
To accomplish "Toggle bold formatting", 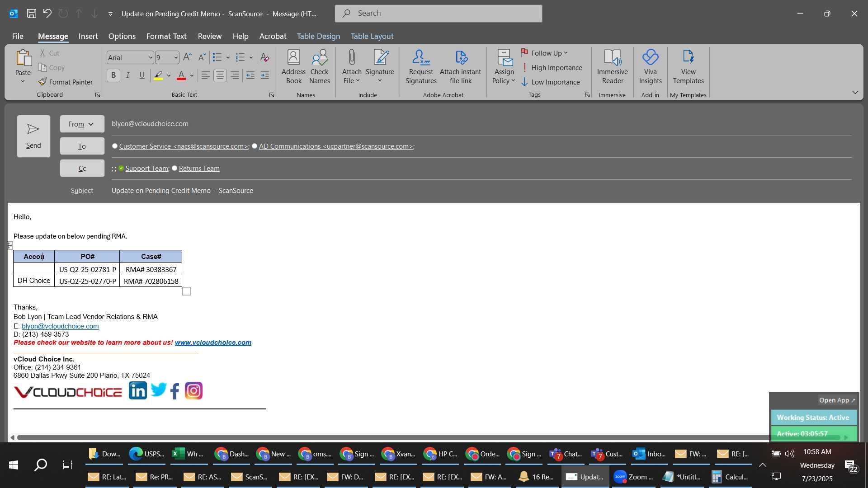I will tap(113, 75).
